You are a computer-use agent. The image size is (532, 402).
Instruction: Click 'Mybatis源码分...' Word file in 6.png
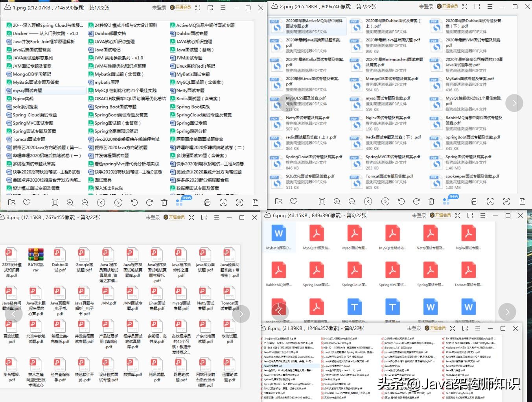point(279,238)
